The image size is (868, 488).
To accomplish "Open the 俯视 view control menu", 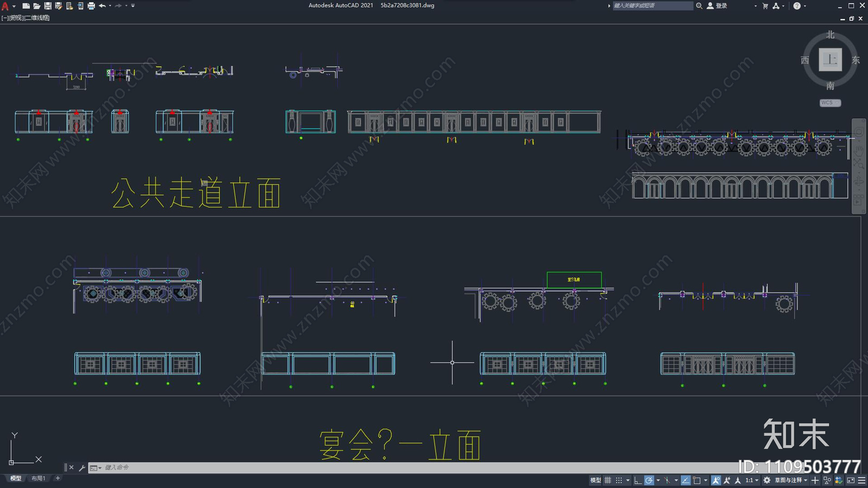I will 16,18.
